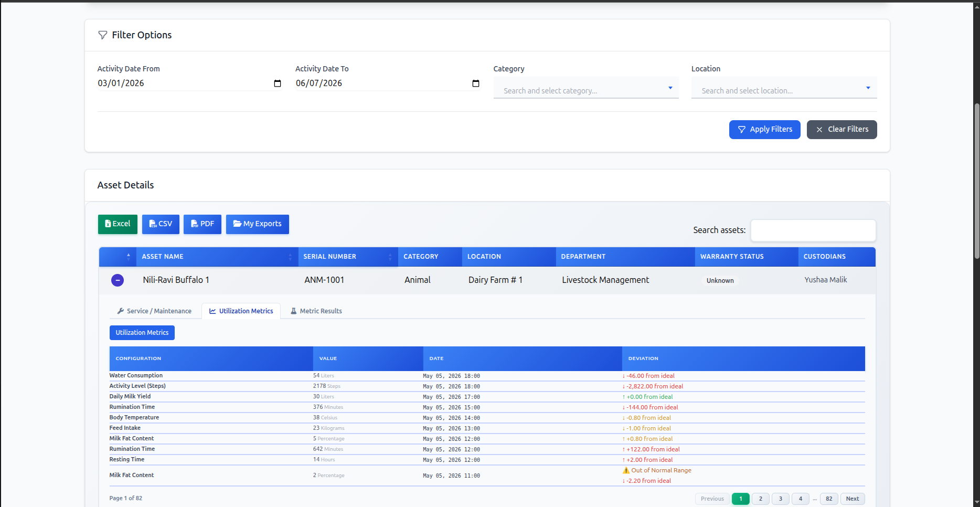This screenshot has height=507, width=980.
Task: Click Previous pagination button
Action: click(x=712, y=499)
